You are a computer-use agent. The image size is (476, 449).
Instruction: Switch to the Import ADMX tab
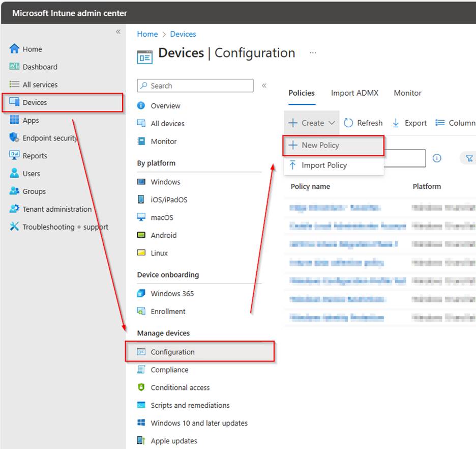(x=354, y=93)
